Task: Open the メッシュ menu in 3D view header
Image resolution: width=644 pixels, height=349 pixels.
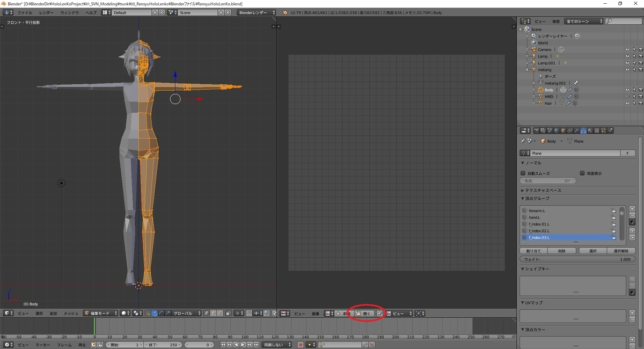Action: click(71, 313)
